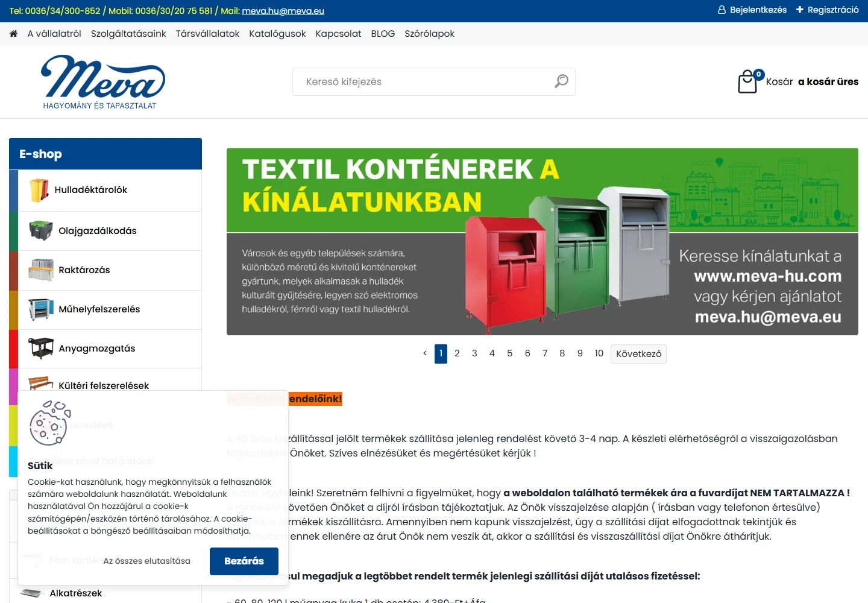Click the yellow waste bin Hulladéktárolók icon
The image size is (868, 603).
pyautogui.click(x=39, y=190)
